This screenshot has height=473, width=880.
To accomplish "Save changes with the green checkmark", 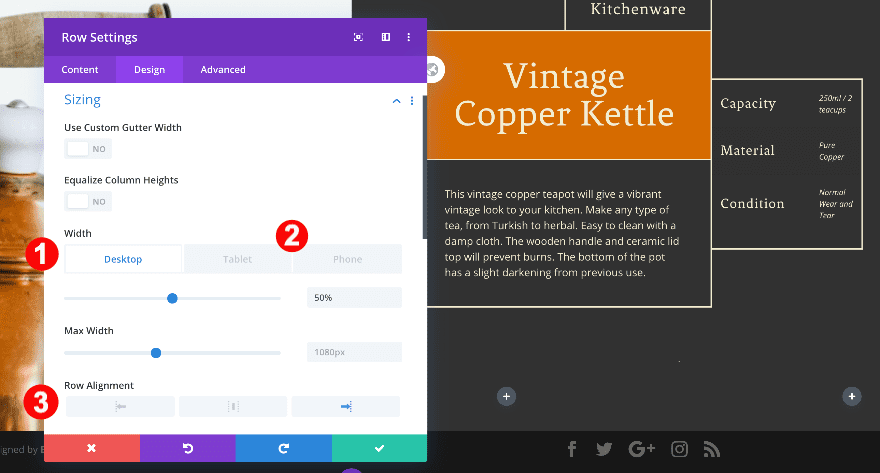I will tap(379, 448).
